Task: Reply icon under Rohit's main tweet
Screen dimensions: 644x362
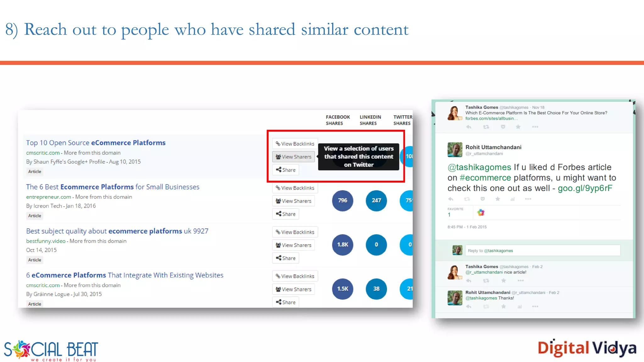Action: (451, 199)
